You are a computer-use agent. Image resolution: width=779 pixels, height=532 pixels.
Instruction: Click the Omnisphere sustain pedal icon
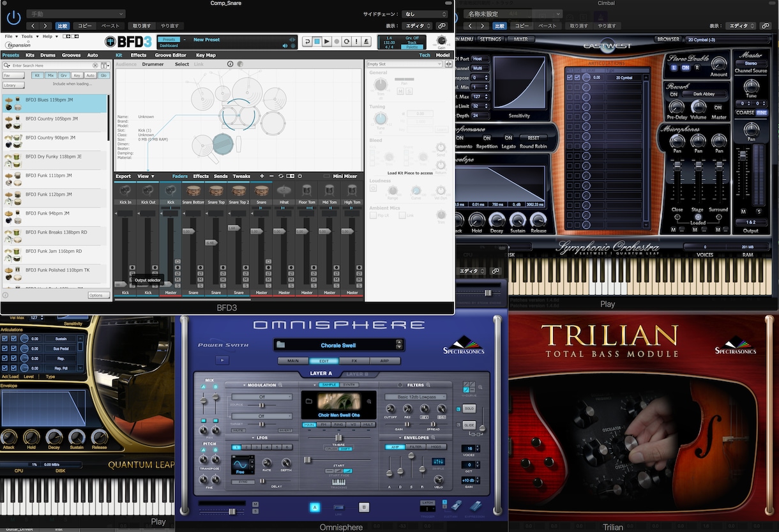(457, 506)
